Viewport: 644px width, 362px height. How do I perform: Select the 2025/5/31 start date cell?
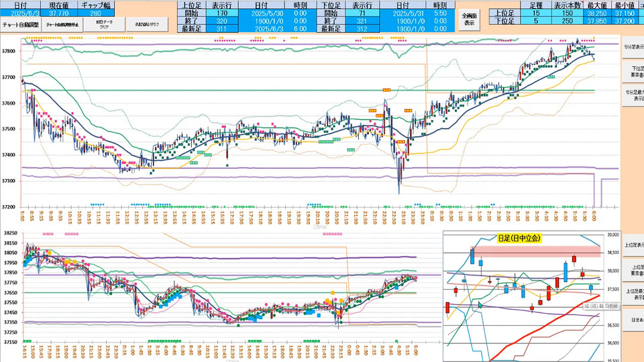[402, 13]
